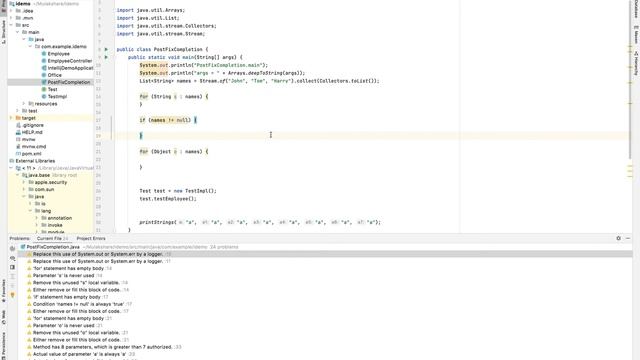
Task: Select the com.sun package
Action: coord(44,189)
